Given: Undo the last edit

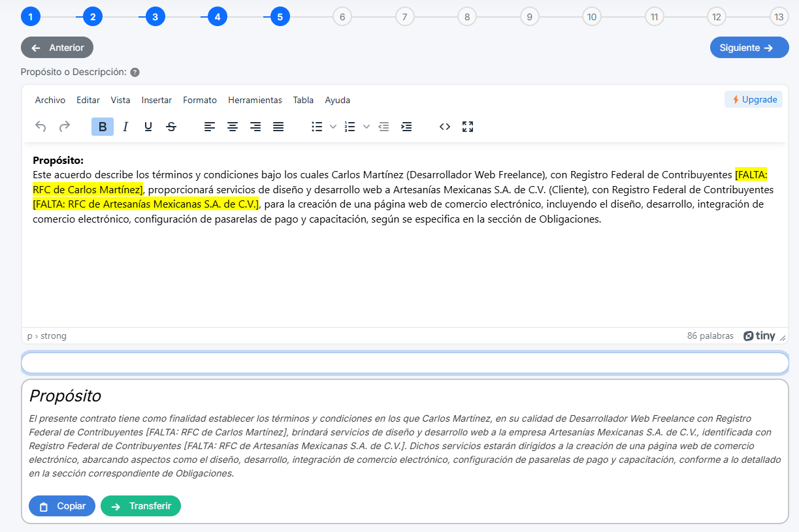Looking at the screenshot, I should coord(41,127).
